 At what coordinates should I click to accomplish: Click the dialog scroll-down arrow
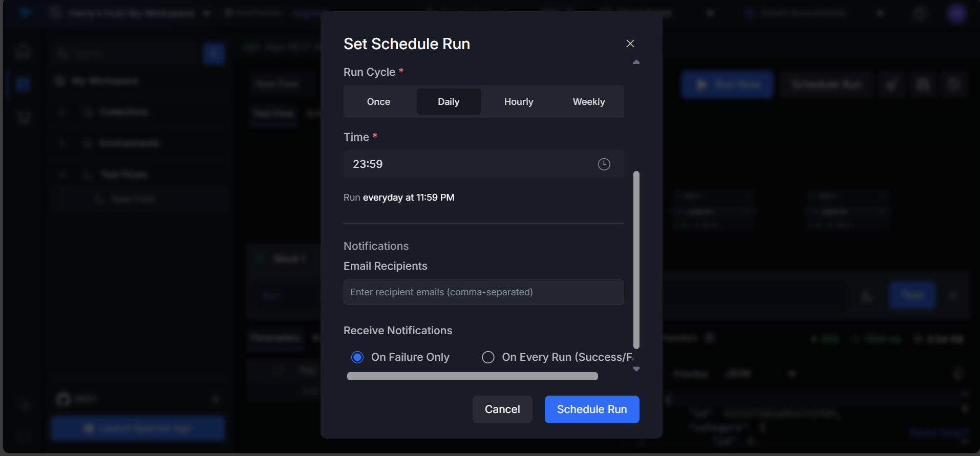(636, 369)
